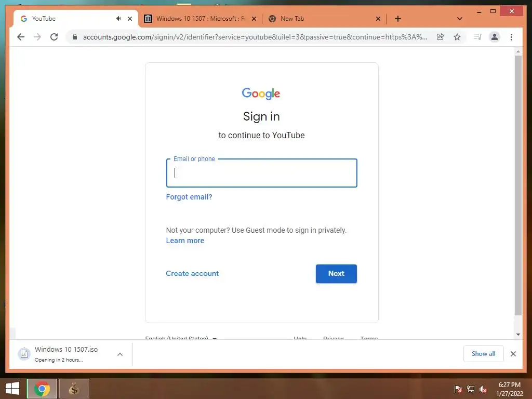The image size is (532, 399).
Task: Reload the page with the refresh icon
Action: pos(54,37)
